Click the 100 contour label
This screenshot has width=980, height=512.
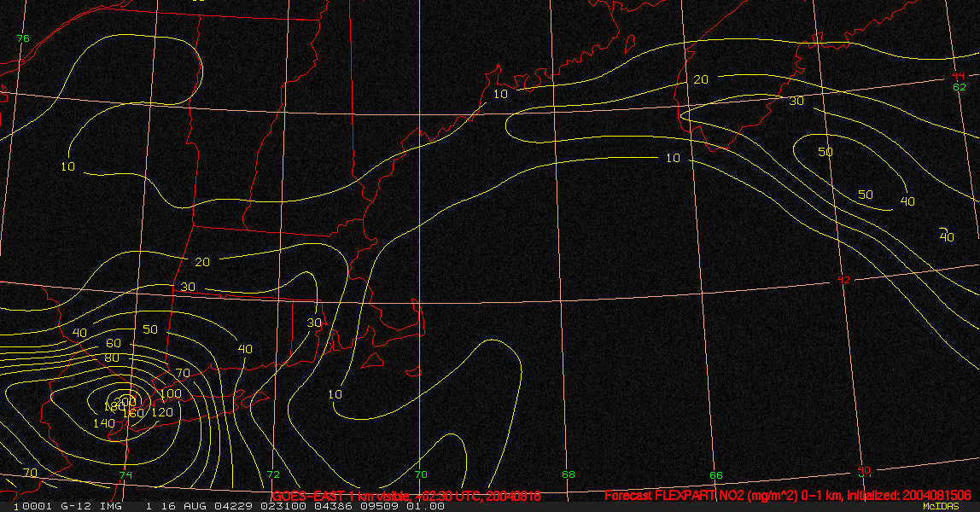coord(171,394)
